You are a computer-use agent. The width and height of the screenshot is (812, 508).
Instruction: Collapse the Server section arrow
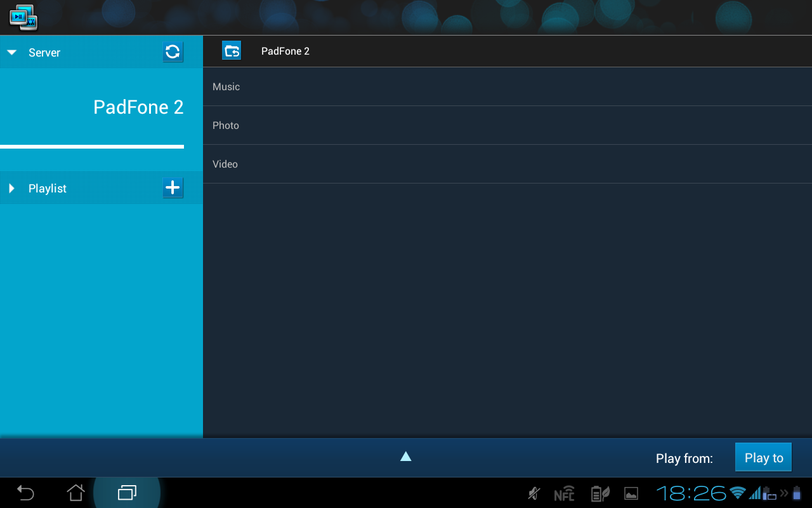pos(11,53)
